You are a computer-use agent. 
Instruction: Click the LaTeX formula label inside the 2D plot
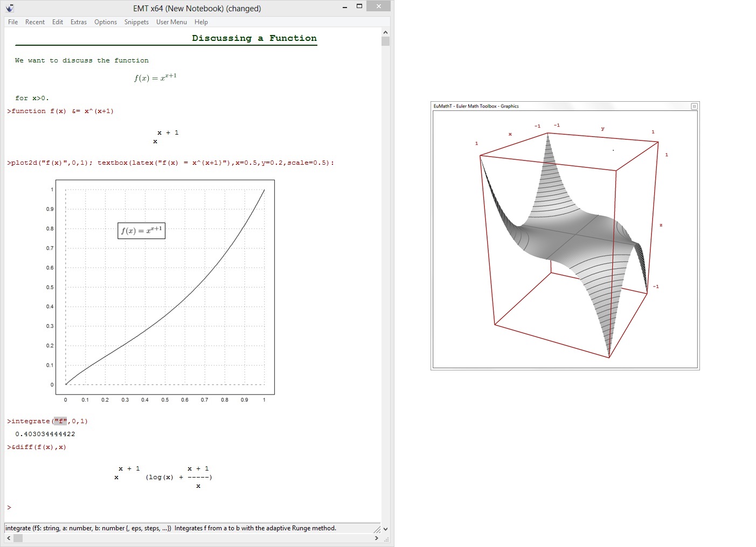coord(141,230)
